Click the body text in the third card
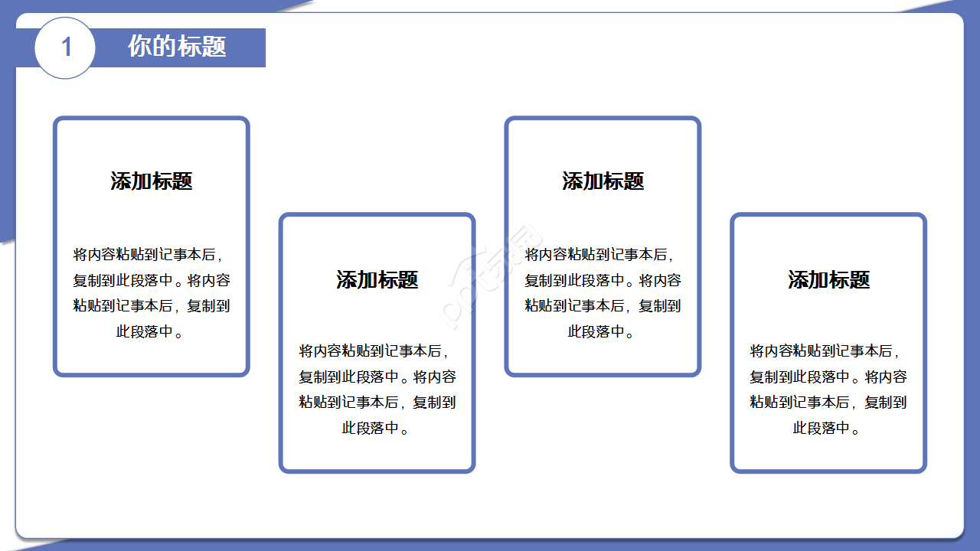 pyautogui.click(x=602, y=293)
